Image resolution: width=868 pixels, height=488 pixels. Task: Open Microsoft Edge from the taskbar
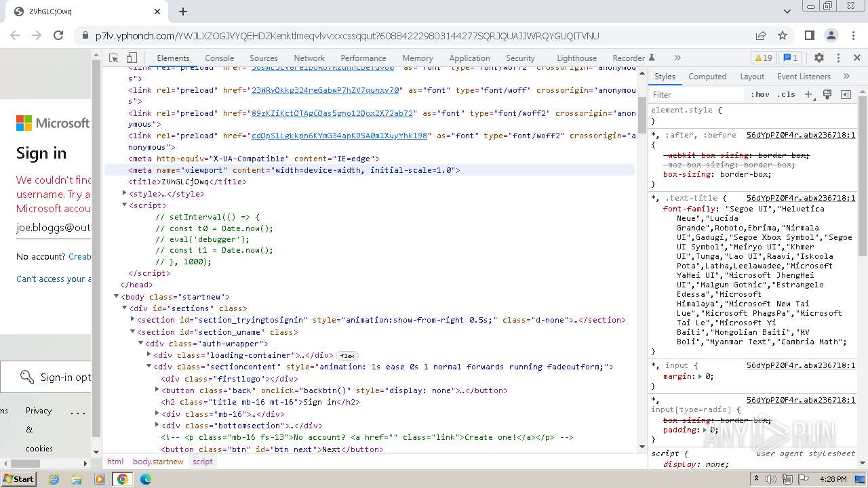(x=145, y=479)
